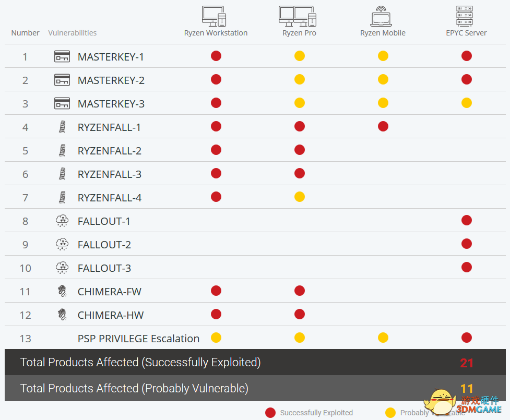Click "Total Products Affected (Probably Vulnerable)" text
Viewport: 510px width, 420px height.
(x=134, y=388)
